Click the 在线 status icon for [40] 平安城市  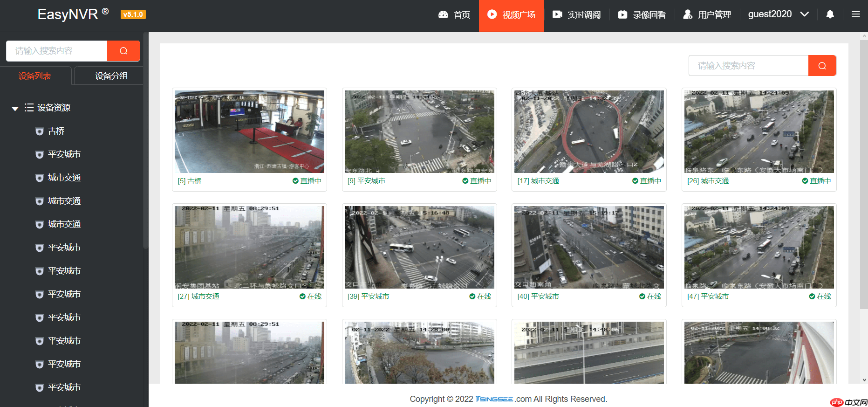point(642,297)
